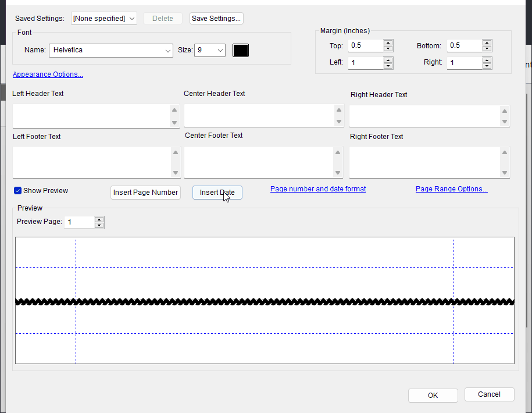The height and width of the screenshot is (413, 532).
Task: Click Right Header Text scroll up arrow
Action: pyautogui.click(x=505, y=111)
